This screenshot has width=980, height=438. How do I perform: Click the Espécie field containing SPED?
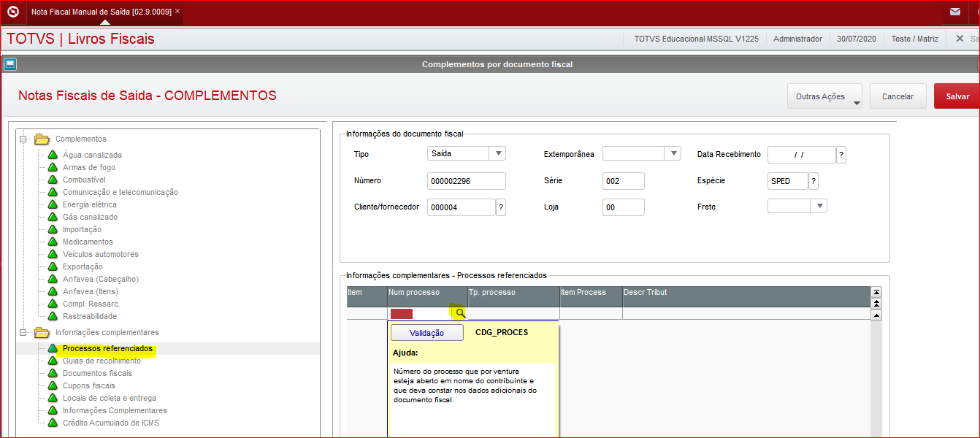pos(788,181)
